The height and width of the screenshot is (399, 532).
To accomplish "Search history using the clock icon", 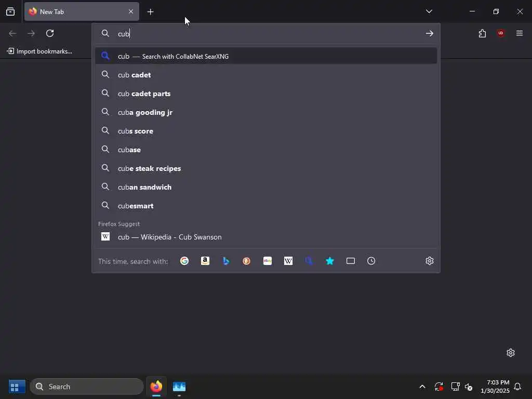I will [x=371, y=261].
